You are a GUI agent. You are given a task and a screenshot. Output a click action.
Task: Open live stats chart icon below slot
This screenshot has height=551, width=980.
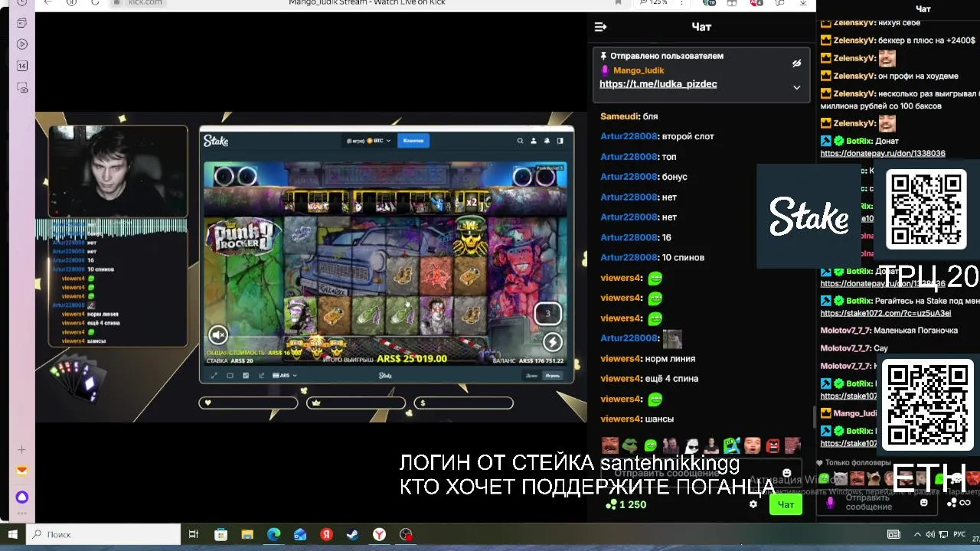pos(246,376)
